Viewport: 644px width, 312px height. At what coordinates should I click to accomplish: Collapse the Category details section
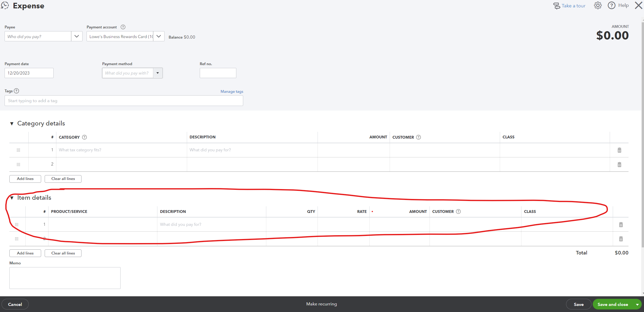pyautogui.click(x=12, y=123)
